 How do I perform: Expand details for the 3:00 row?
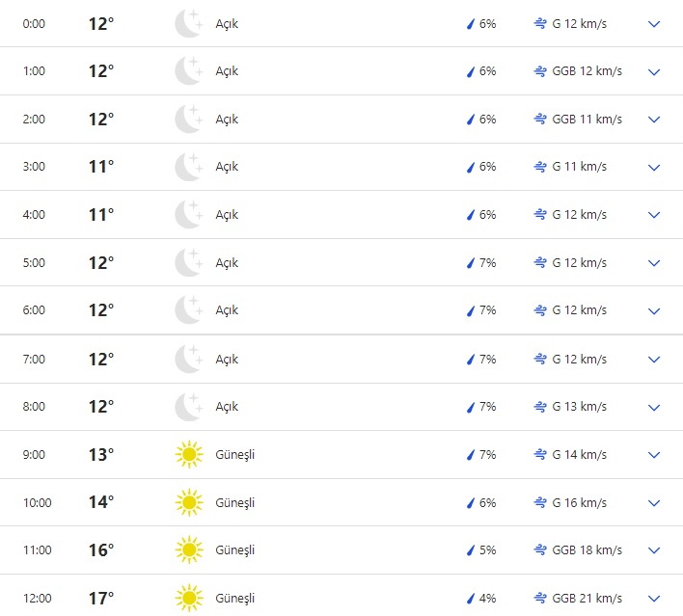click(654, 167)
